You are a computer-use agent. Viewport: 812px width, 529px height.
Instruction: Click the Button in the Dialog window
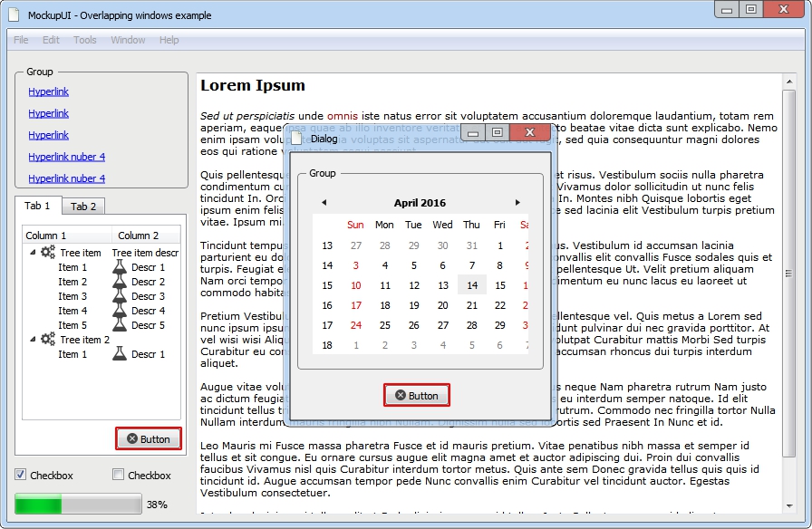click(416, 396)
